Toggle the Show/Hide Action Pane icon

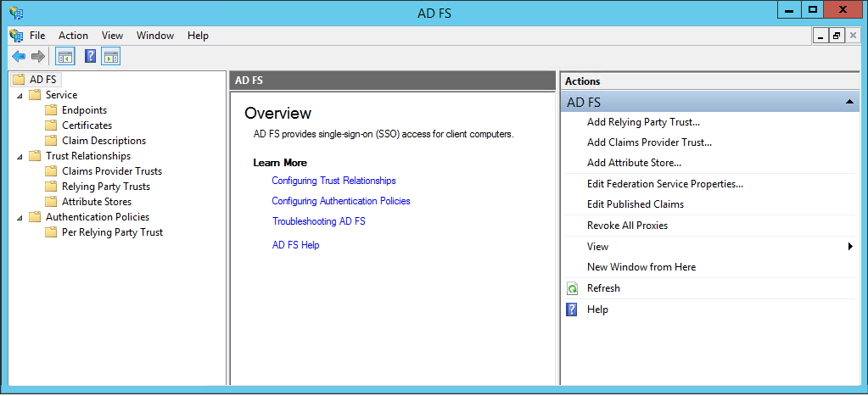(x=111, y=57)
